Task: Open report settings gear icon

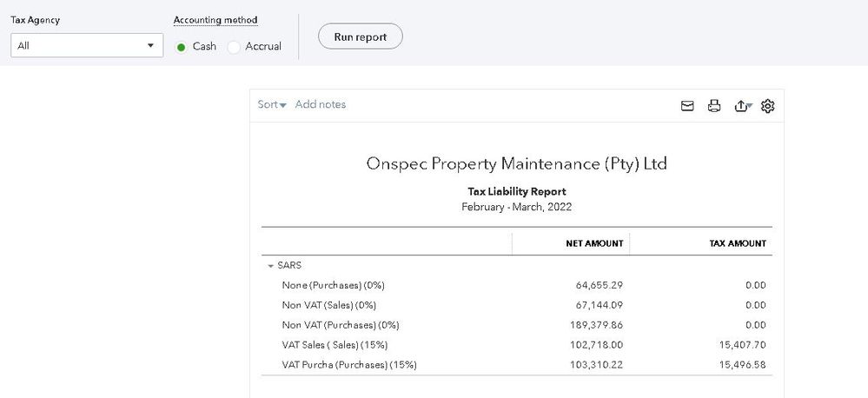Action: coord(767,106)
